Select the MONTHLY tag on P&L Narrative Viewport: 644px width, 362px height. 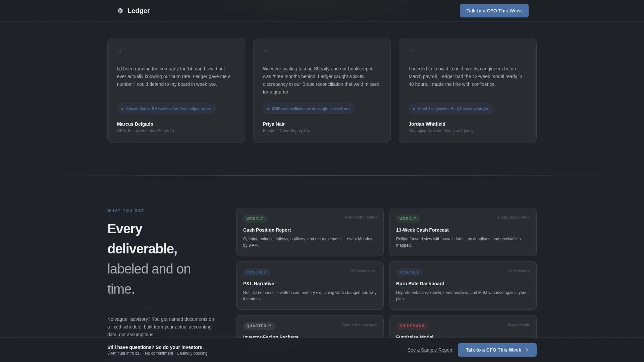(x=256, y=272)
